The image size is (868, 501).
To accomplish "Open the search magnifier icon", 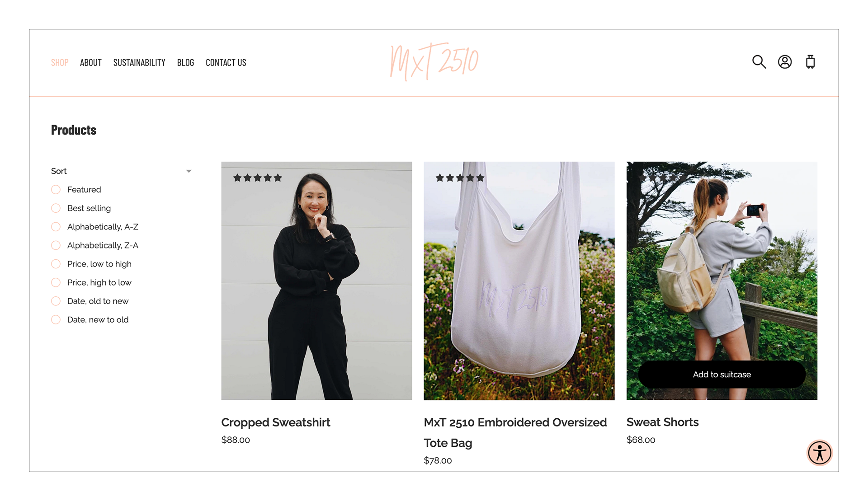I will click(x=759, y=62).
